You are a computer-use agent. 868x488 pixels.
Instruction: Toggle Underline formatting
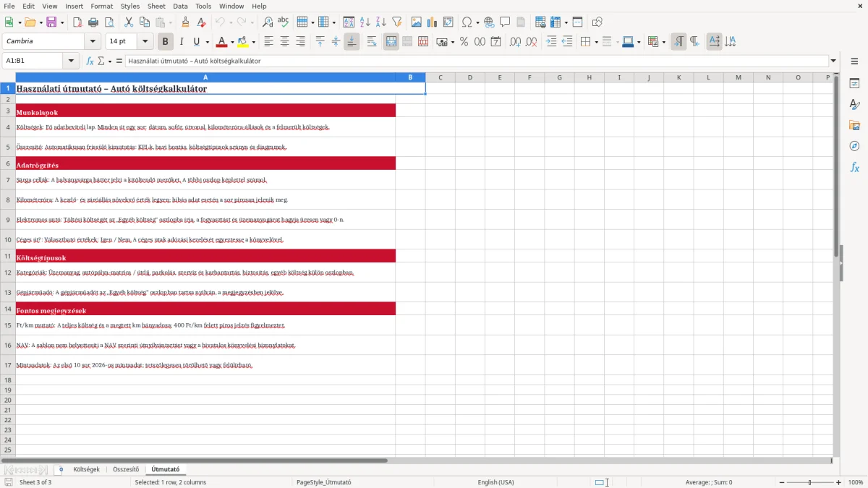tap(196, 42)
